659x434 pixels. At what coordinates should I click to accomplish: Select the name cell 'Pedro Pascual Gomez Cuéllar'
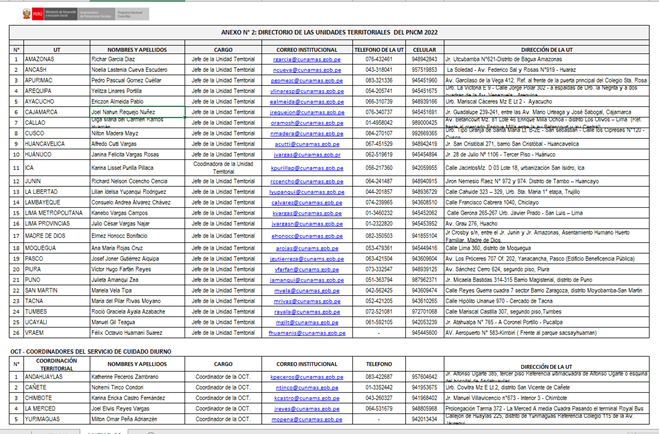click(x=137, y=80)
